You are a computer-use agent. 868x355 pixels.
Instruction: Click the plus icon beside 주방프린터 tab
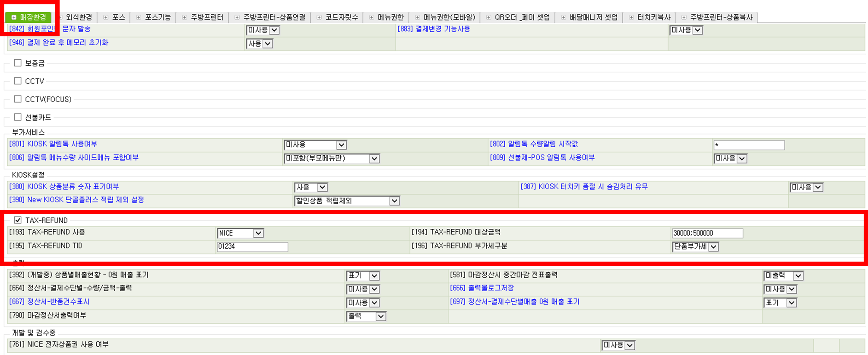pyautogui.click(x=184, y=17)
